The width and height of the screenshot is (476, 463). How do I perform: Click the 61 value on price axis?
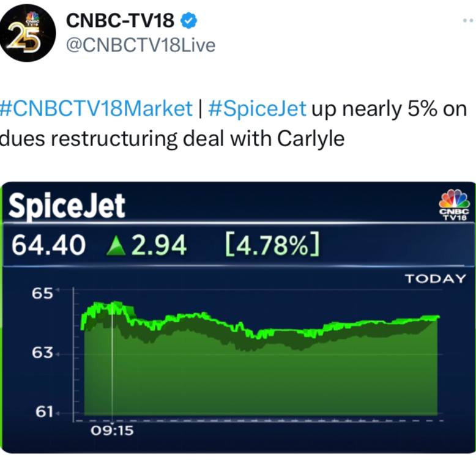pos(44,412)
